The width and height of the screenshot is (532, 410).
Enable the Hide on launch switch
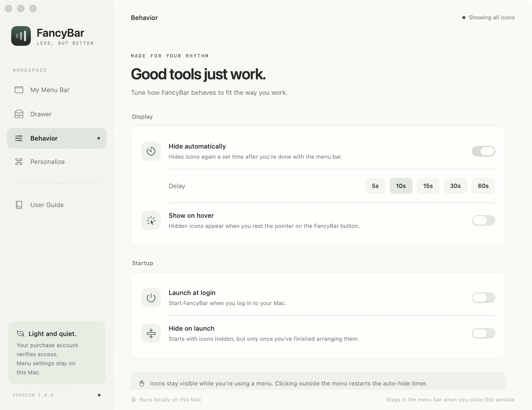(484, 333)
